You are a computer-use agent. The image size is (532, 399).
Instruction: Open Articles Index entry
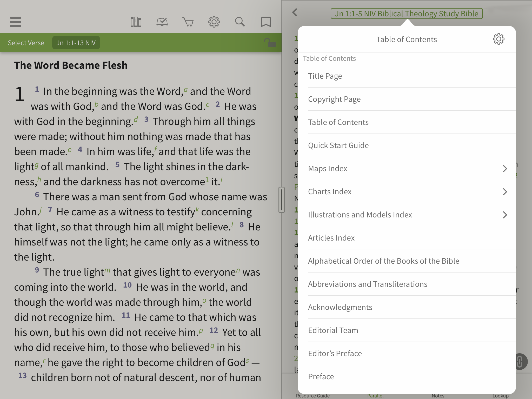point(407,238)
